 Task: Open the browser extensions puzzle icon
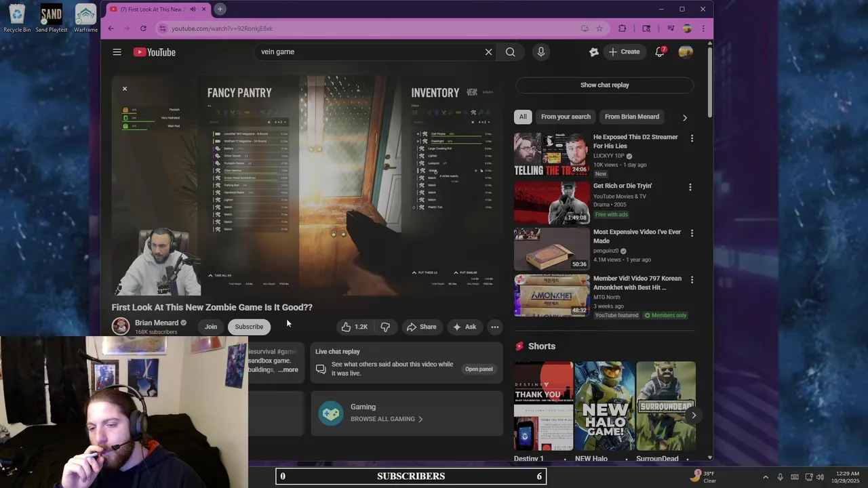coord(622,28)
